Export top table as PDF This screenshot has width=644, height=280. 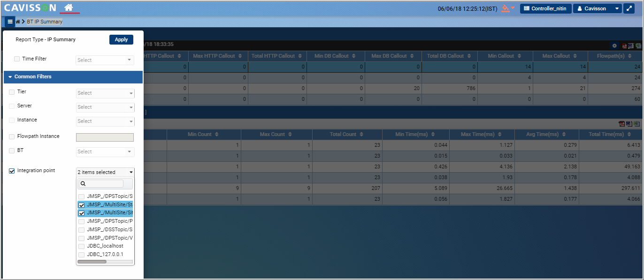625,45
